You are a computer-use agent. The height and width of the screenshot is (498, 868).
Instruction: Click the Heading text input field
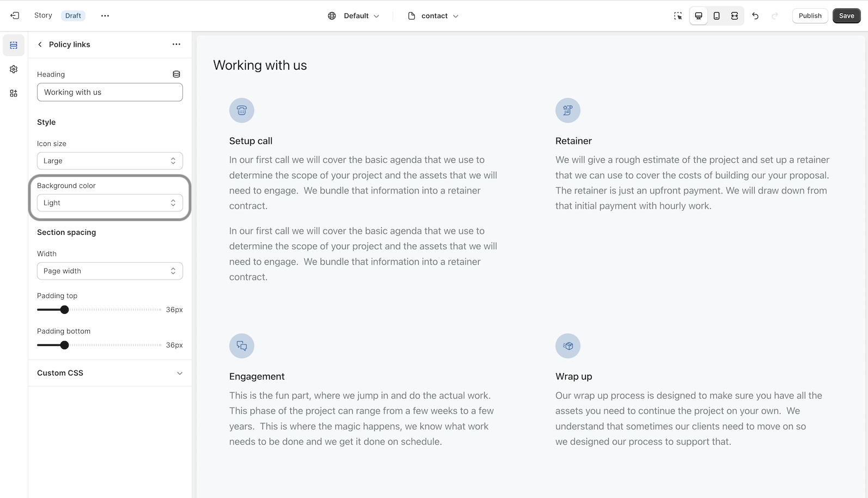tap(109, 92)
